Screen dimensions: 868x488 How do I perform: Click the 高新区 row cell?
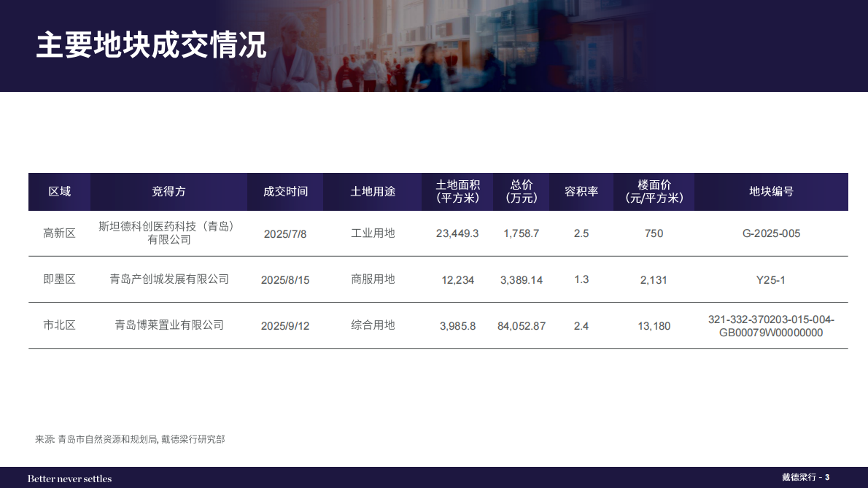tap(59, 233)
